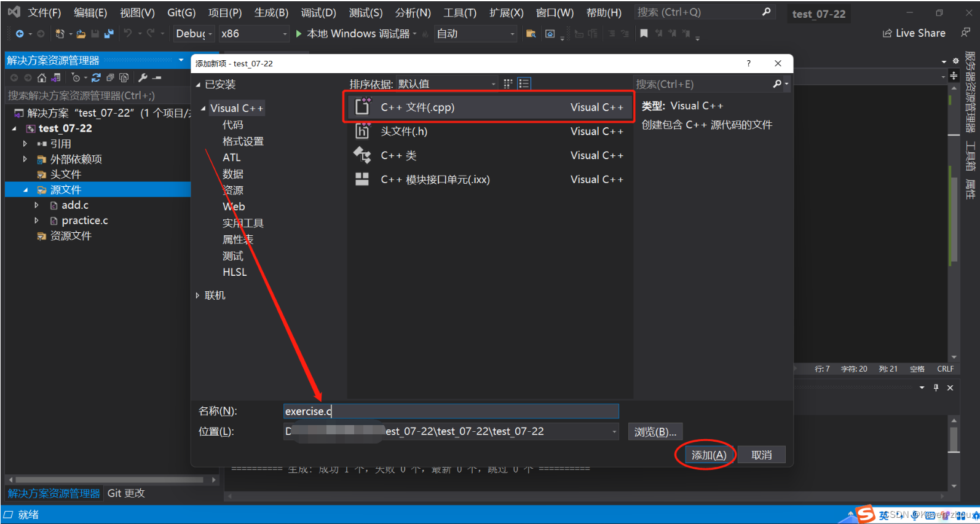980x524 pixels.
Task: Switch to the 解决方案资源管理器 bottom tab
Action: click(54, 493)
